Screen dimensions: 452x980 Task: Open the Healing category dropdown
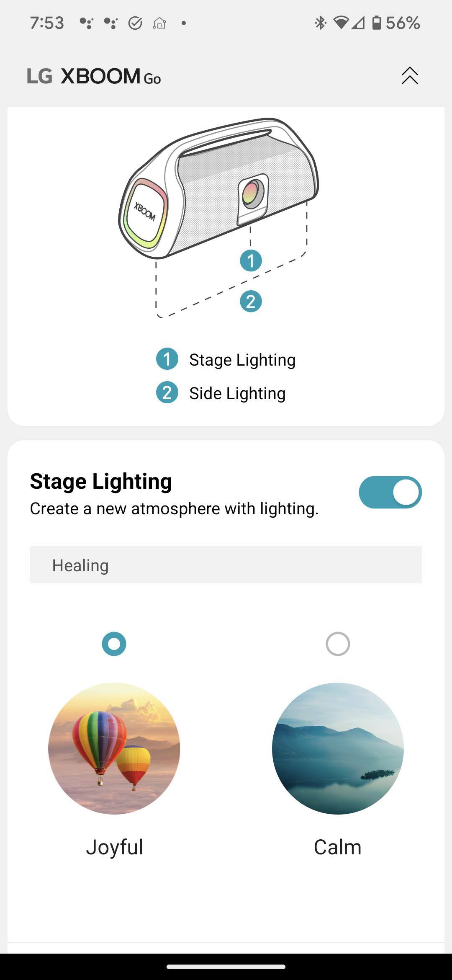[226, 565]
